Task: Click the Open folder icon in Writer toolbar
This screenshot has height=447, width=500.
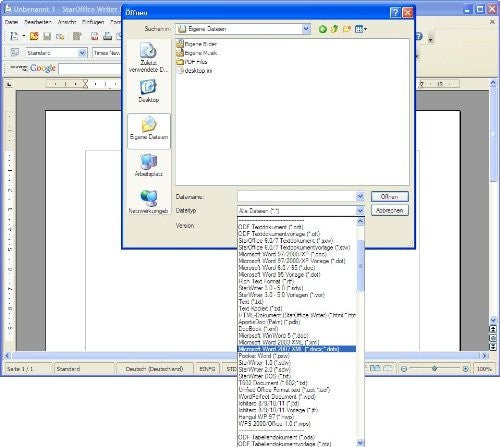Action: coord(34,36)
